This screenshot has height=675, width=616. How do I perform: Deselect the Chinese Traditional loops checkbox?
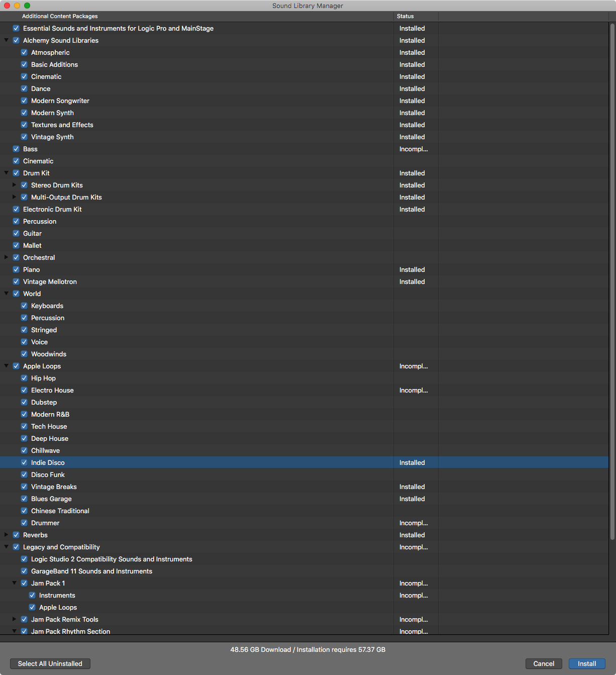pos(24,511)
